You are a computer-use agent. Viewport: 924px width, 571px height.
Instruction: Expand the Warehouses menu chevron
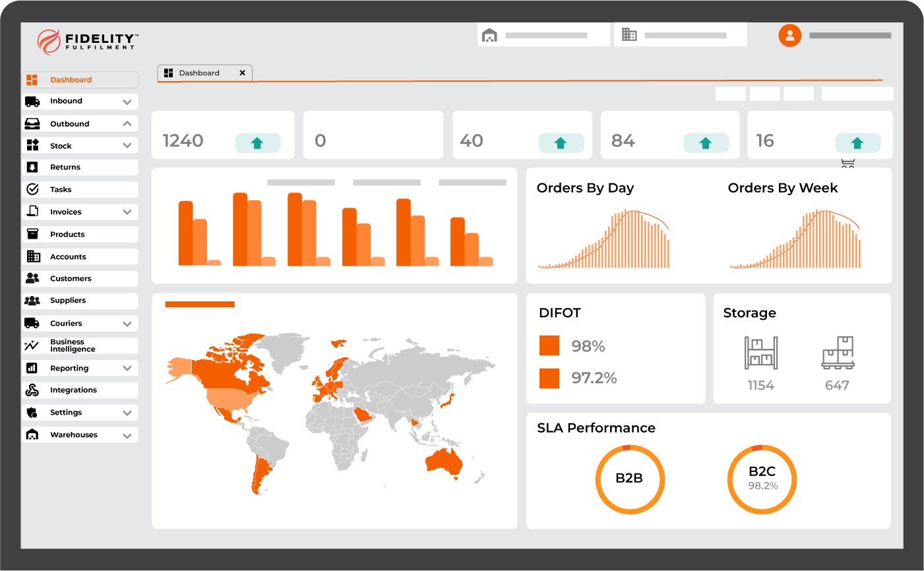(127, 435)
